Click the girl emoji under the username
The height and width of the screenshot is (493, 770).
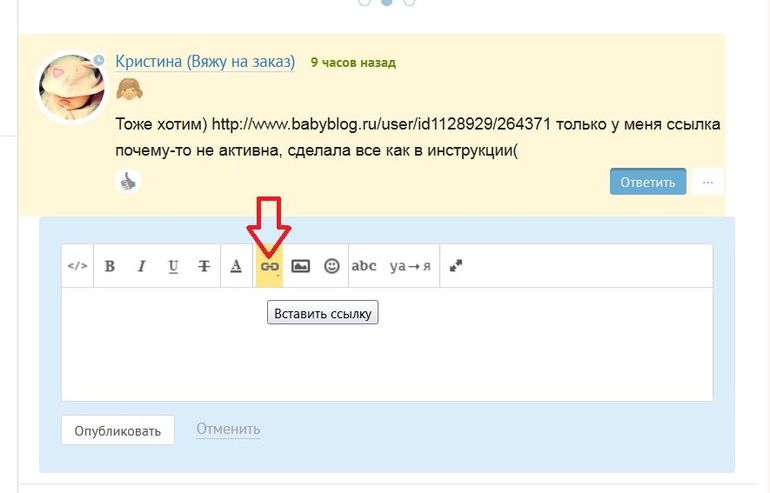(129, 89)
